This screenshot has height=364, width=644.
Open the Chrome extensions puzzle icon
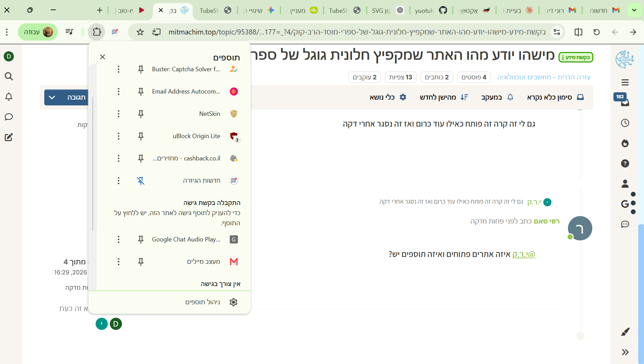tap(97, 32)
